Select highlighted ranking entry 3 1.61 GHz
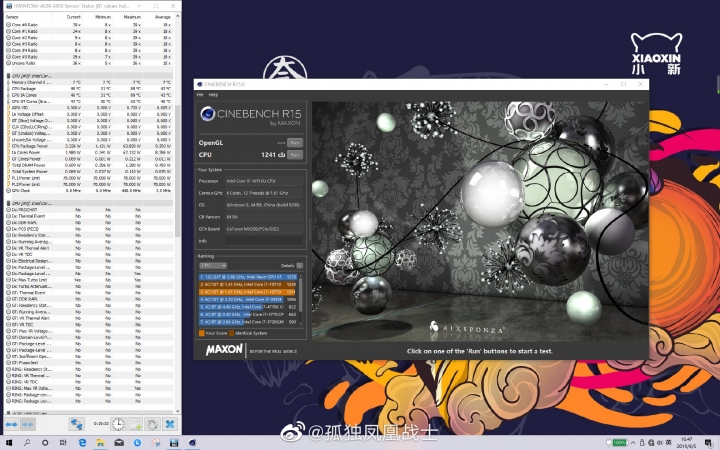The image size is (720, 450). [x=248, y=292]
